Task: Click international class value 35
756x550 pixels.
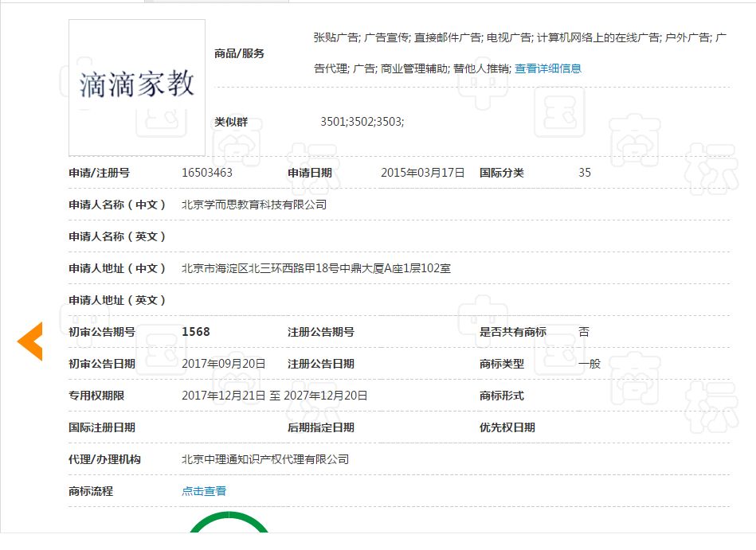Action: 585,173
